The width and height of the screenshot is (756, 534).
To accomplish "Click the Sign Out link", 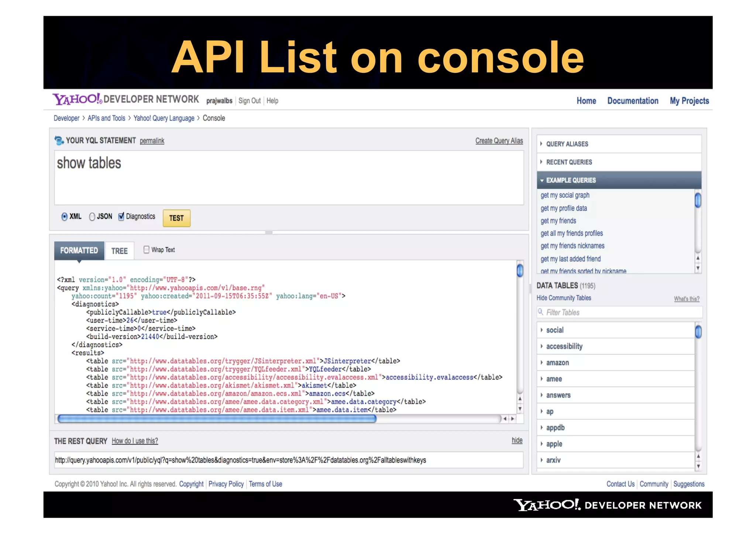I will pyautogui.click(x=250, y=101).
